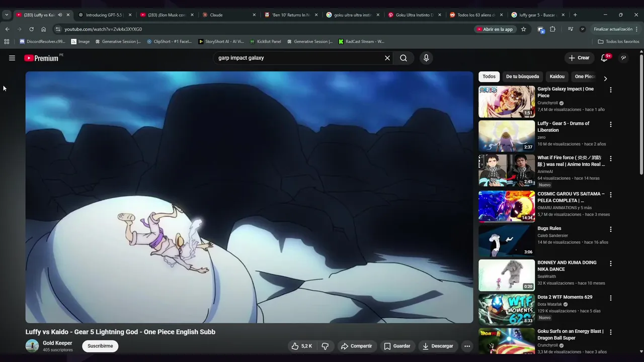Mute the tab playing Luffy vs Kaido
This screenshot has height=362, width=644.
click(x=60, y=15)
